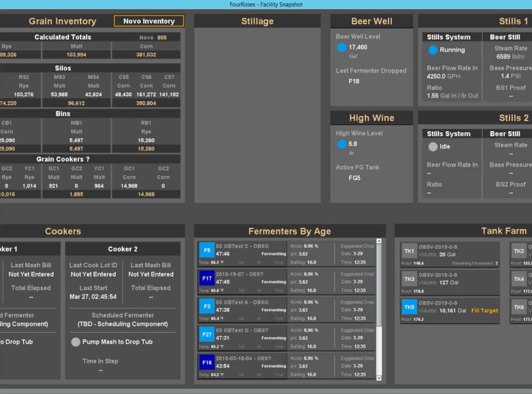Image resolution: width=532 pixels, height=394 pixels.
Task: Click the Fill Target label on TK5
Action: pyautogui.click(x=484, y=310)
